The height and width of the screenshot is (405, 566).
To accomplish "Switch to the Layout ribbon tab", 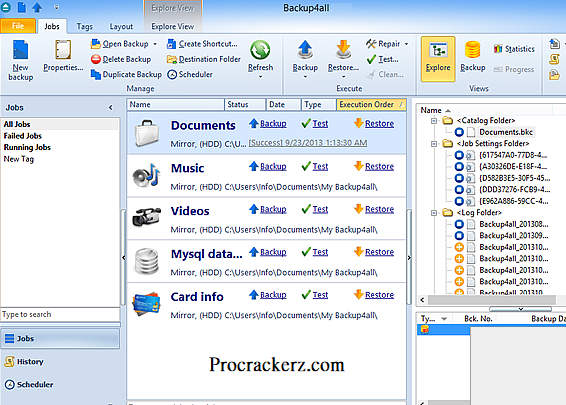I will tap(121, 26).
